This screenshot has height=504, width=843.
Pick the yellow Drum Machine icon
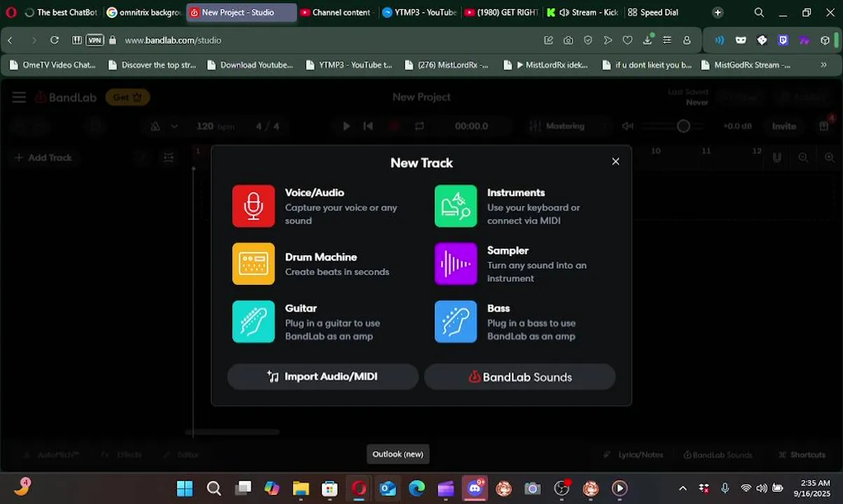tap(253, 264)
